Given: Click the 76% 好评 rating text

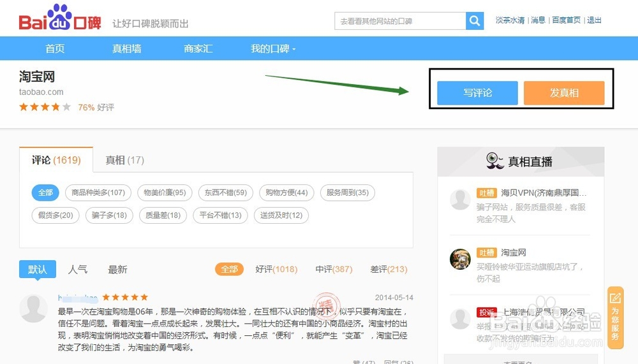Looking at the screenshot, I should pos(96,107).
